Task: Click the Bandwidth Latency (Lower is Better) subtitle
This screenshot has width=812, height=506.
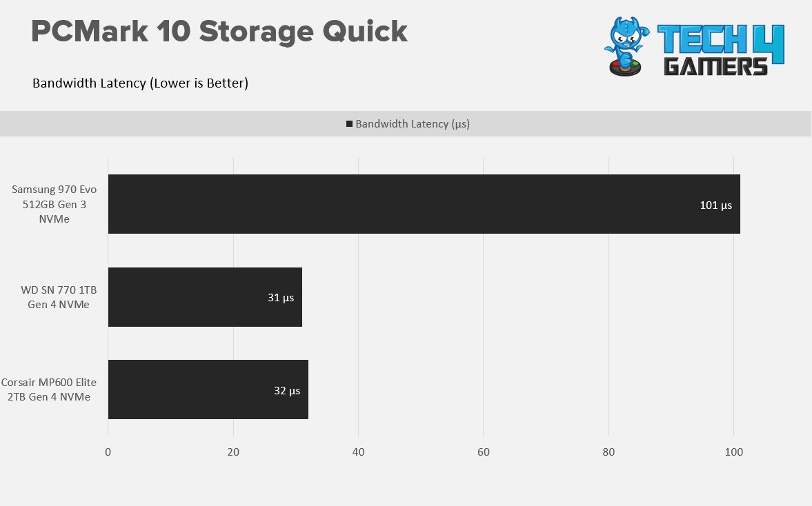Action: point(140,83)
